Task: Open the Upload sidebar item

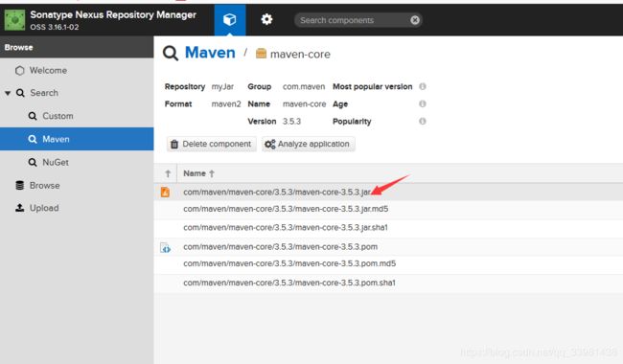Action: tap(44, 208)
